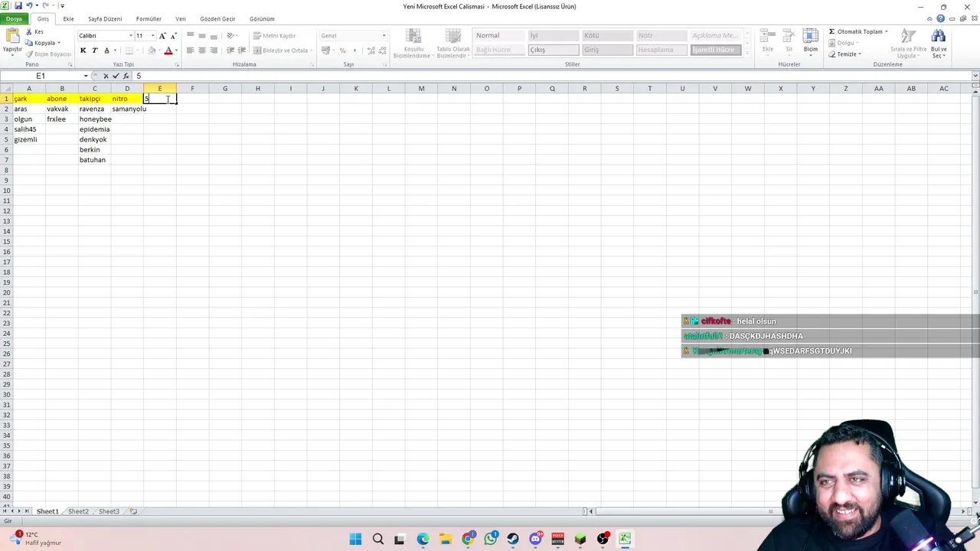Open Bul ve Seç find menu

coord(939,44)
